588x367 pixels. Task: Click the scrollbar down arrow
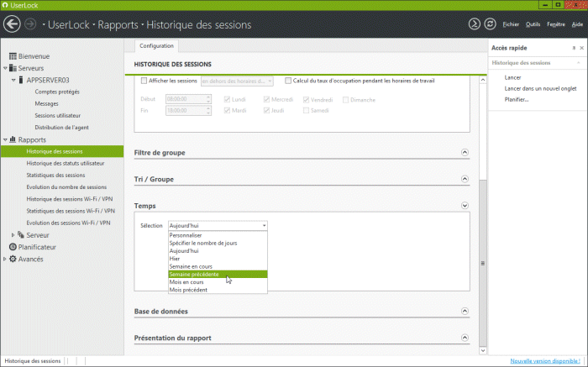click(x=483, y=350)
